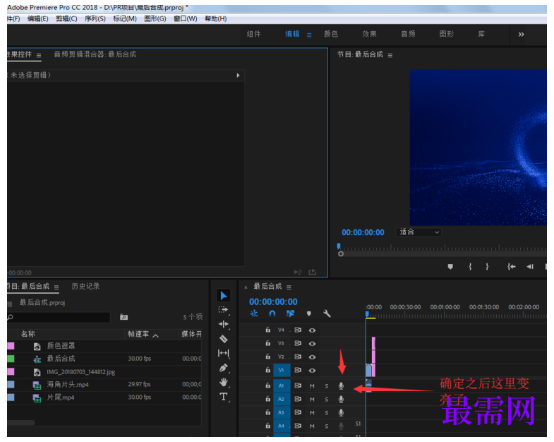Screen dimensions: 554x442
Task: Switch to 历史记录 tab
Action: tap(86, 286)
